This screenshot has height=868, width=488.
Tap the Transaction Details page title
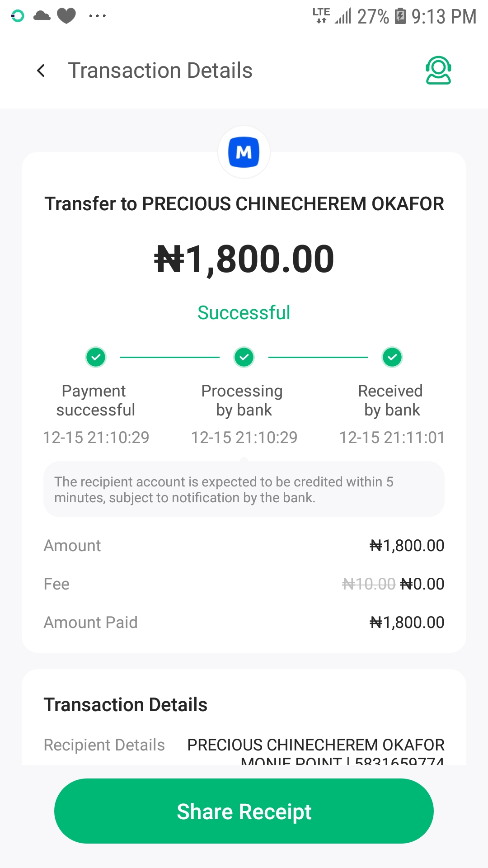pyautogui.click(x=160, y=71)
